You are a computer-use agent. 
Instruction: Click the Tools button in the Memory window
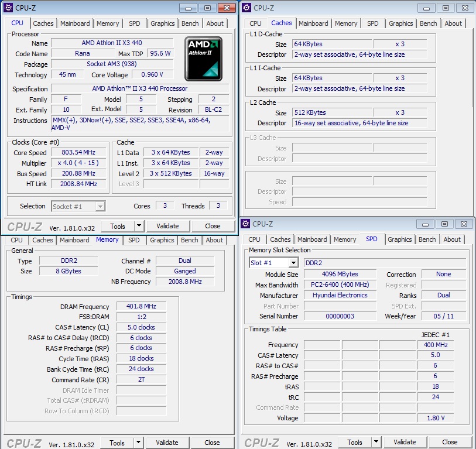(117, 443)
